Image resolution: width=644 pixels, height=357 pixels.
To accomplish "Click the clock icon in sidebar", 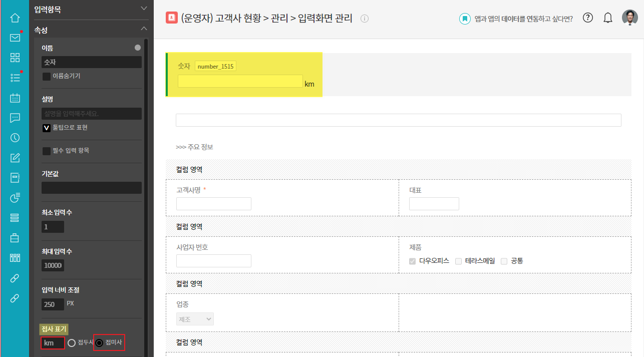I will [15, 138].
